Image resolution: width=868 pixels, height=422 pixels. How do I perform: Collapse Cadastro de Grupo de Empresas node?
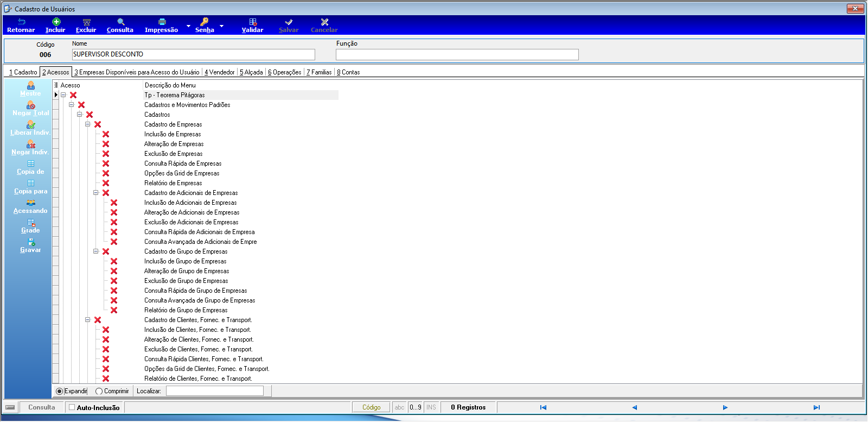coord(96,251)
